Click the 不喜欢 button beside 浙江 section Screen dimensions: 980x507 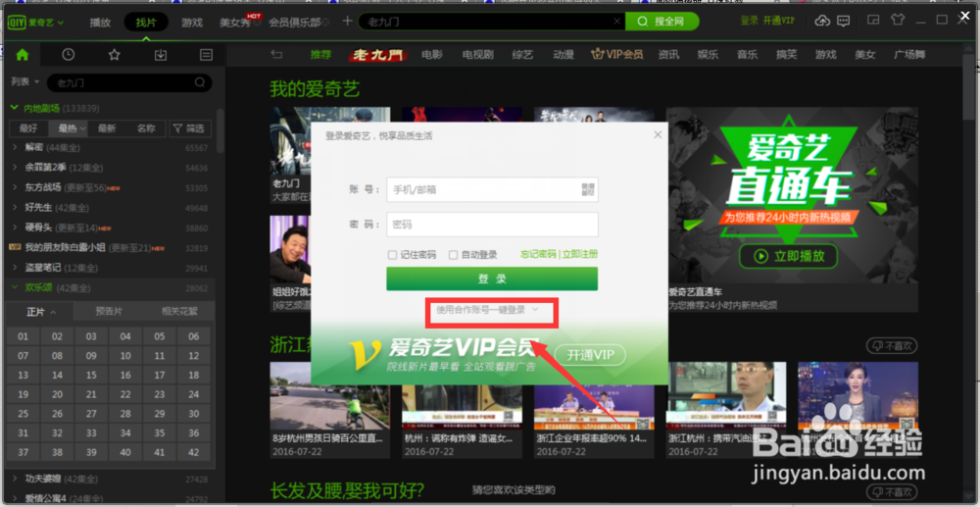(x=892, y=345)
